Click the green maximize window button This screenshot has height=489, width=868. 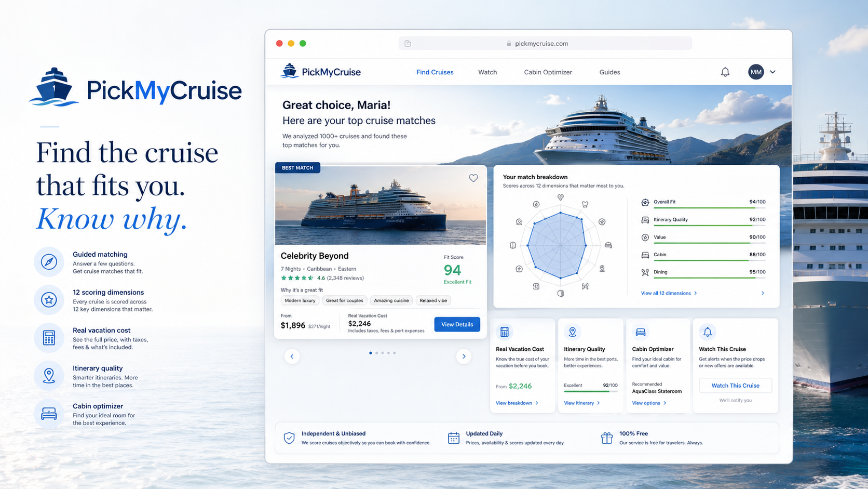click(x=303, y=44)
